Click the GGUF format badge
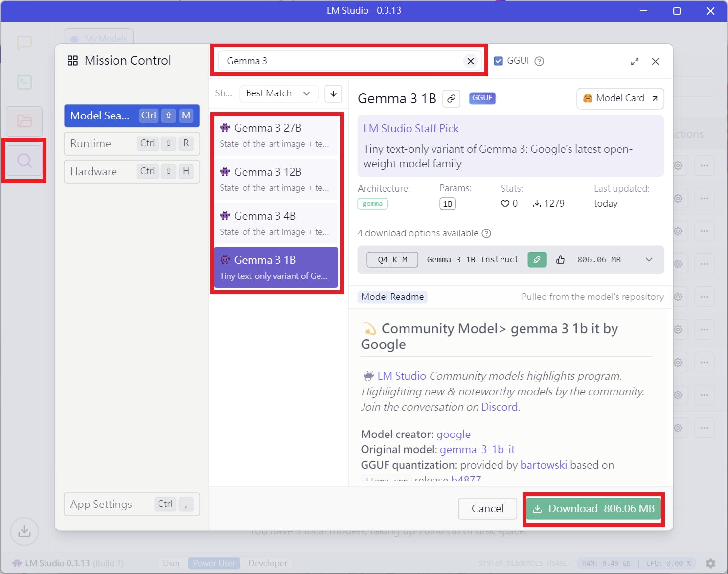728x574 pixels. coord(482,98)
